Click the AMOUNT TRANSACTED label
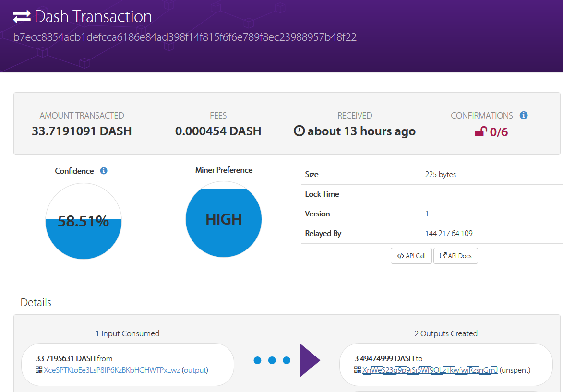Screen dimensions: 563x392 pyautogui.click(x=82, y=116)
